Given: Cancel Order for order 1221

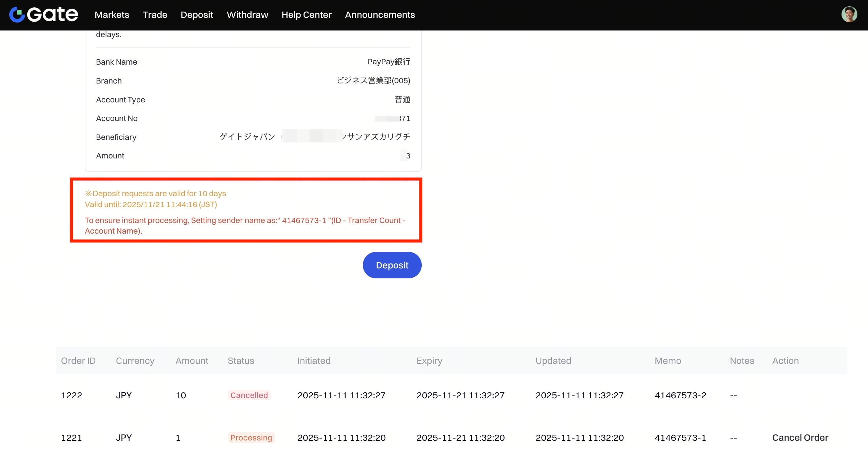Looking at the screenshot, I should (800, 437).
